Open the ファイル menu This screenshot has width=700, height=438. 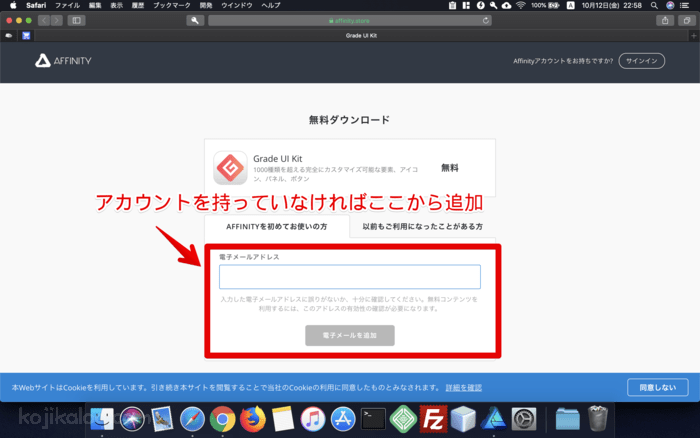click(67, 5)
